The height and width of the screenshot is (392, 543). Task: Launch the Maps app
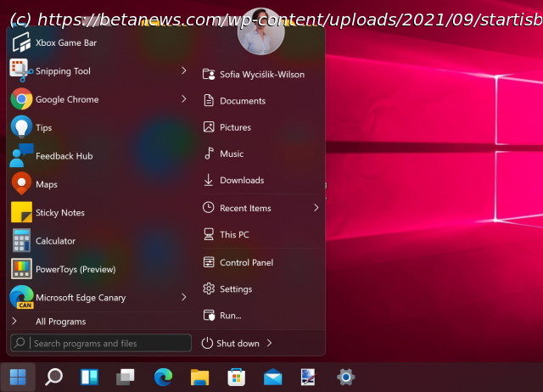coord(46,184)
